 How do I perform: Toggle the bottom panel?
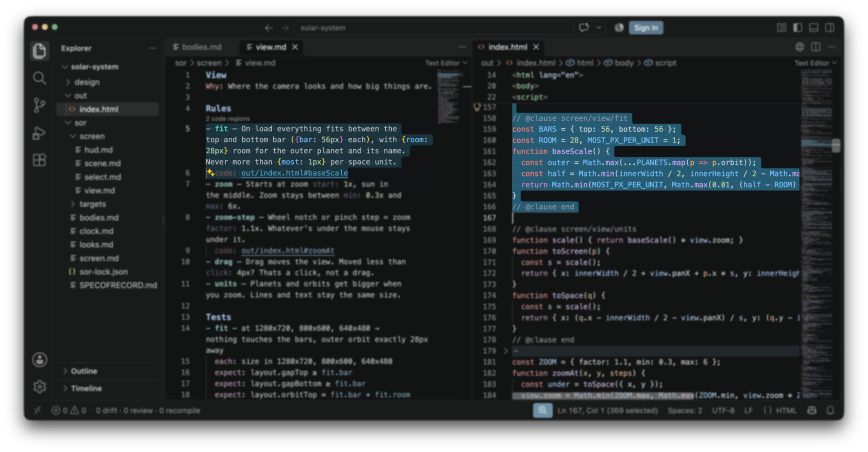(x=814, y=28)
